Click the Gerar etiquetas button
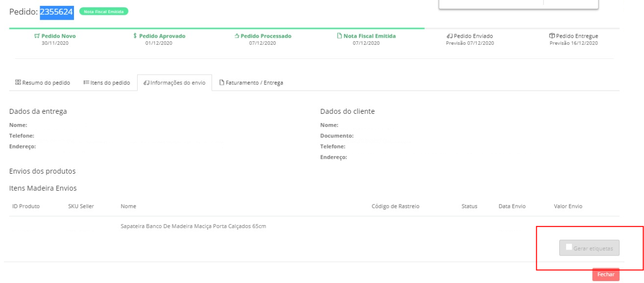The image size is (644, 283). pos(589,248)
